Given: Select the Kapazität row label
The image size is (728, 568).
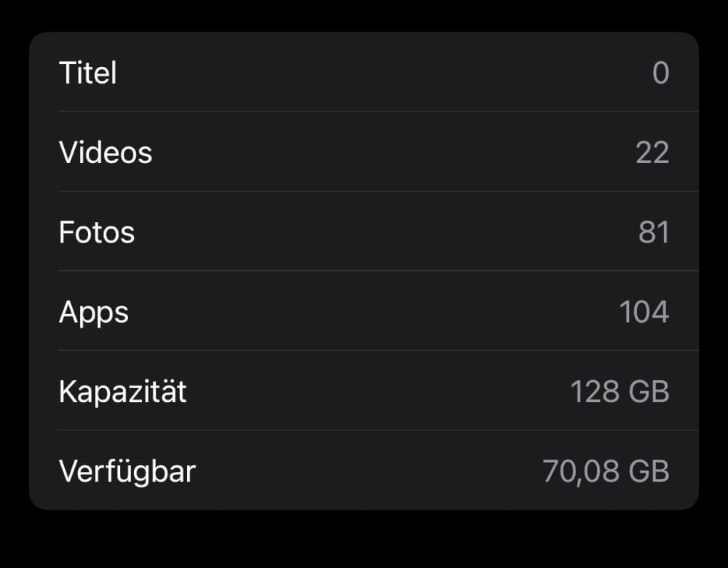Looking at the screenshot, I should (x=122, y=392).
